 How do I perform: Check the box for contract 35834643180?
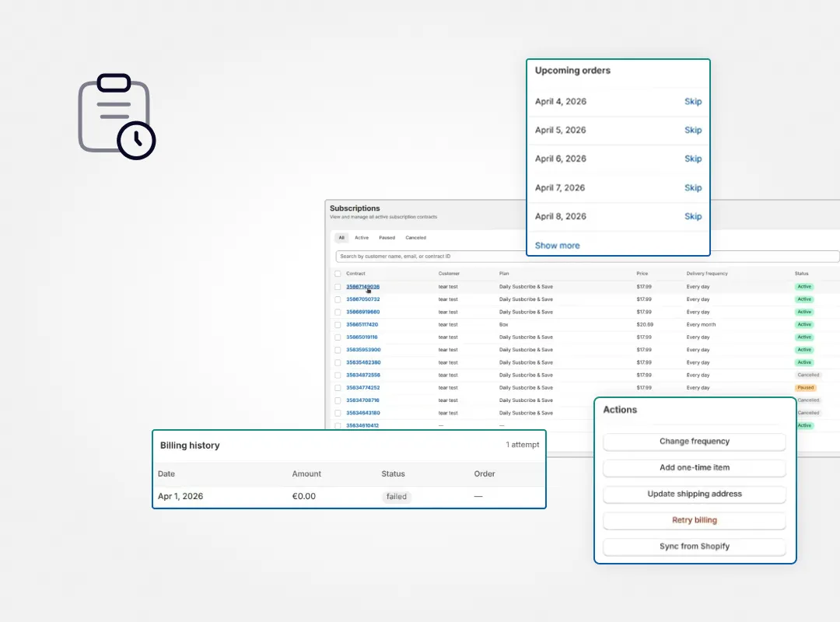tap(338, 413)
